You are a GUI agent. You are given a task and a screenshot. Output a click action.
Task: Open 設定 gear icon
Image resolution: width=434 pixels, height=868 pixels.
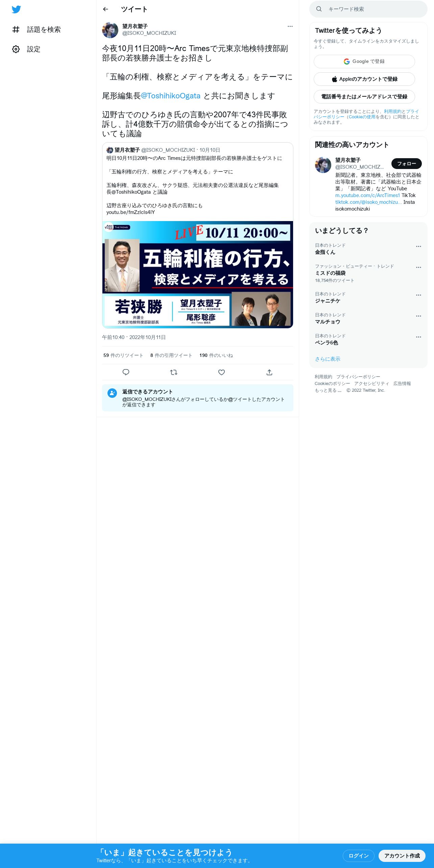tap(16, 49)
